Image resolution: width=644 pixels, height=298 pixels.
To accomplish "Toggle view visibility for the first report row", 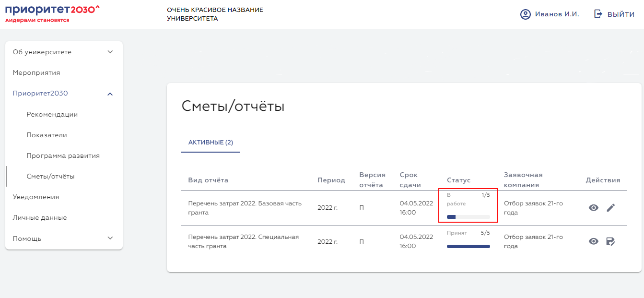I will (594, 207).
